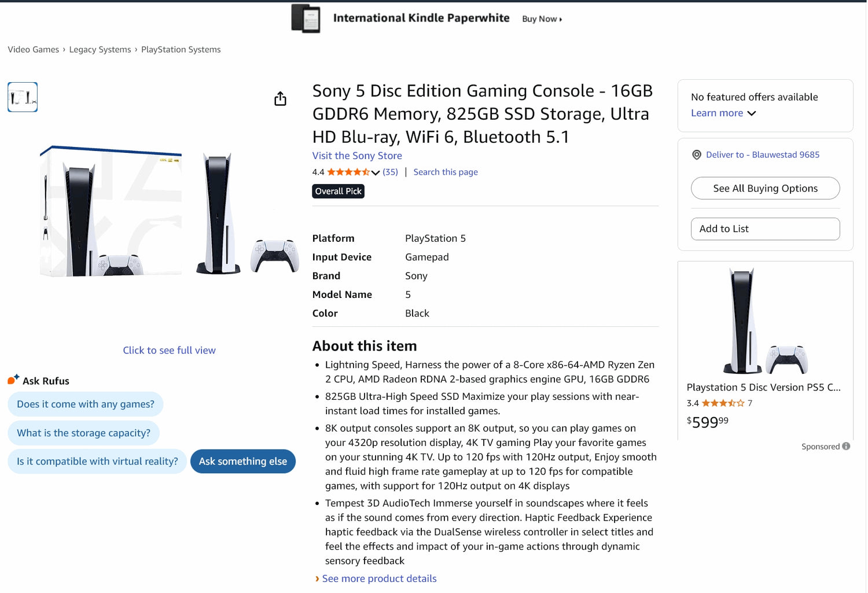Click See All Buying Options

click(765, 188)
